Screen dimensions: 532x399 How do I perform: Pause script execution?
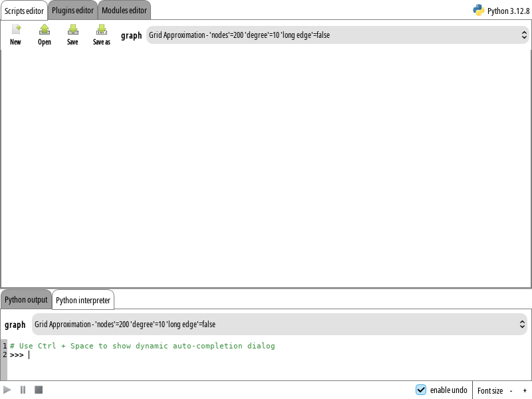(23, 390)
